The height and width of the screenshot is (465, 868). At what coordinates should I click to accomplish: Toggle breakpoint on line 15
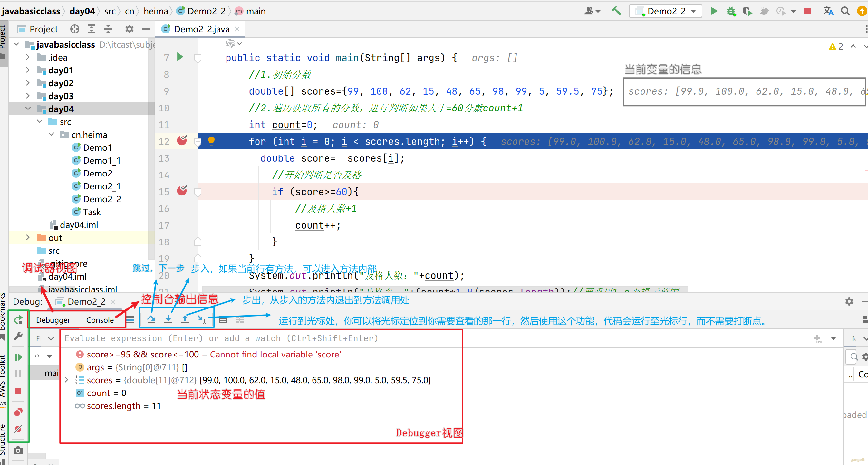(182, 190)
